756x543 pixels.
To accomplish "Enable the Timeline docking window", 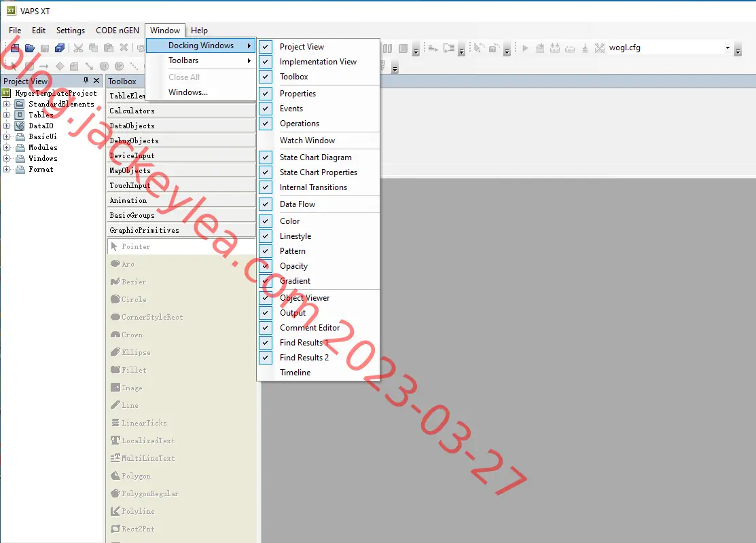I will click(x=319, y=373).
